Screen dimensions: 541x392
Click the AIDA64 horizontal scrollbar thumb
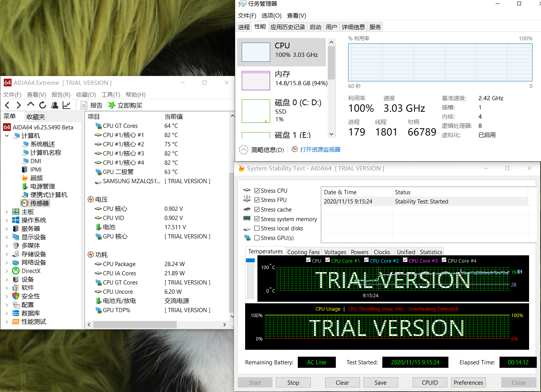135,324
